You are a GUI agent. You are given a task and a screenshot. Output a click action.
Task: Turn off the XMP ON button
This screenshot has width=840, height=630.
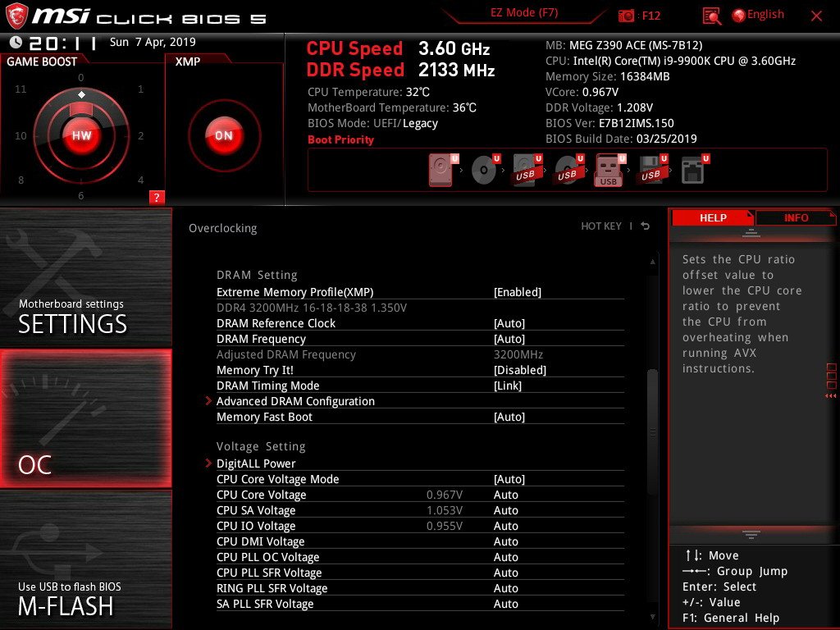click(x=224, y=135)
